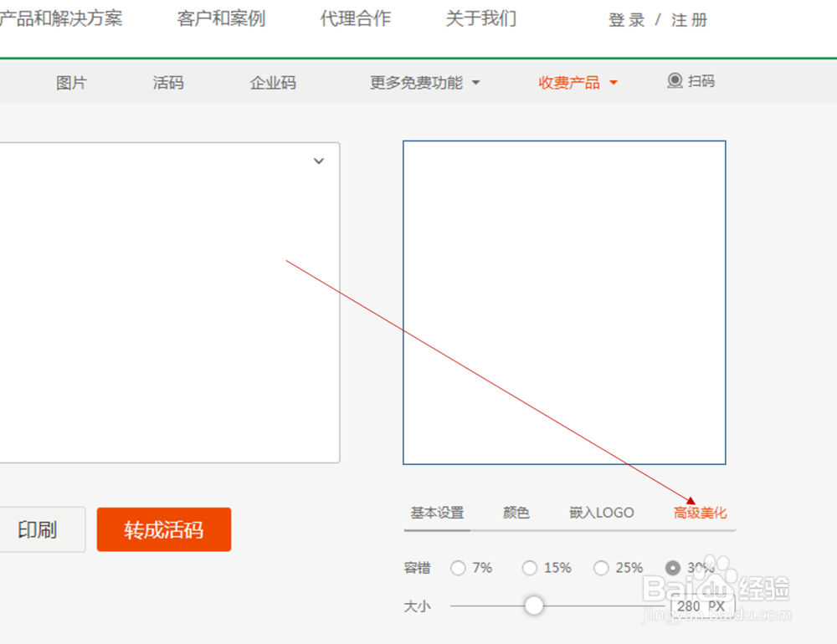The height and width of the screenshot is (644, 837).
Task: Open the 高级美化 tab
Action: pyautogui.click(x=700, y=513)
